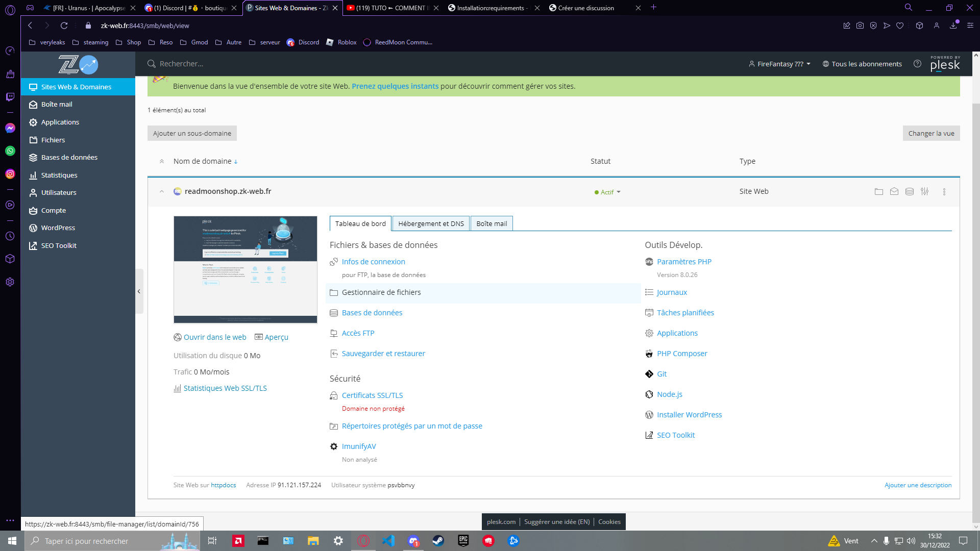The width and height of the screenshot is (980, 551).
Task: Open Compte in sidebar
Action: coord(78,210)
